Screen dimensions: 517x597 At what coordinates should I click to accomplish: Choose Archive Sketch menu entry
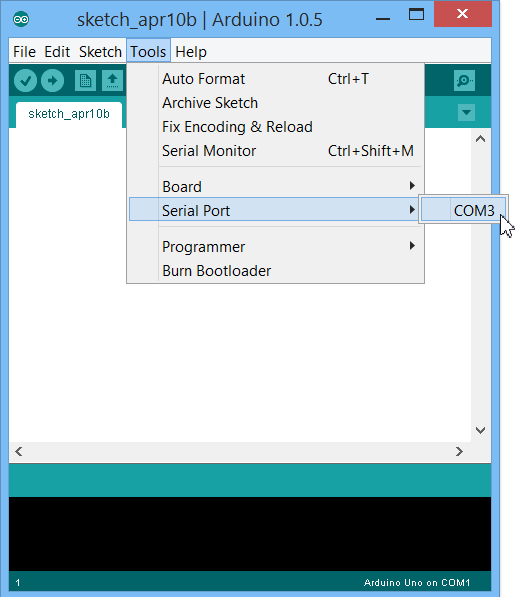coord(276,103)
